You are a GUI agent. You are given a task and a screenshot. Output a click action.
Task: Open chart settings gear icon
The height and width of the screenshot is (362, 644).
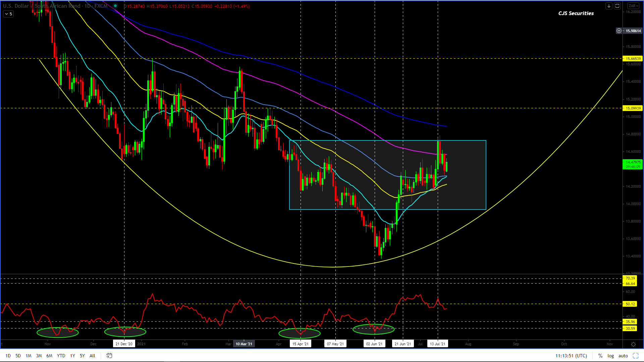click(633, 344)
